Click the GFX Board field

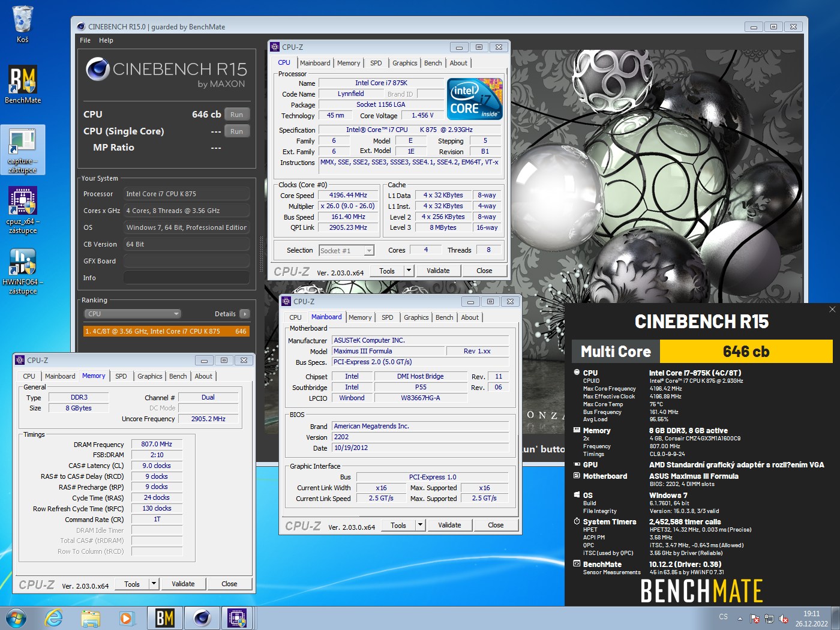187,261
